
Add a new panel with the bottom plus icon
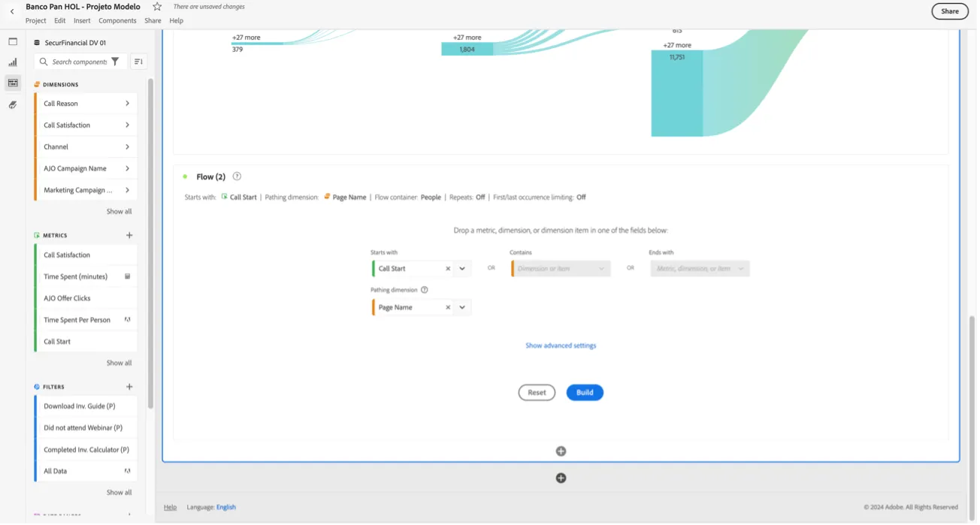pos(561,478)
